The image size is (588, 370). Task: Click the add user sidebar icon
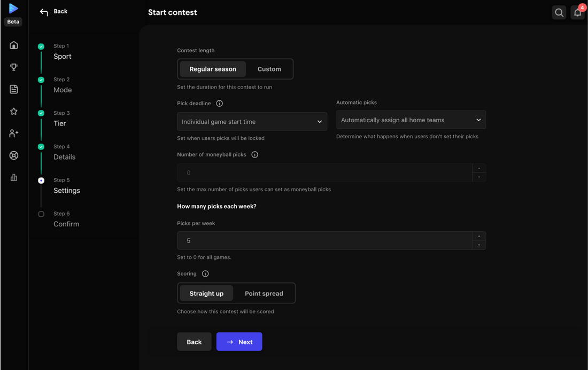pos(14,133)
